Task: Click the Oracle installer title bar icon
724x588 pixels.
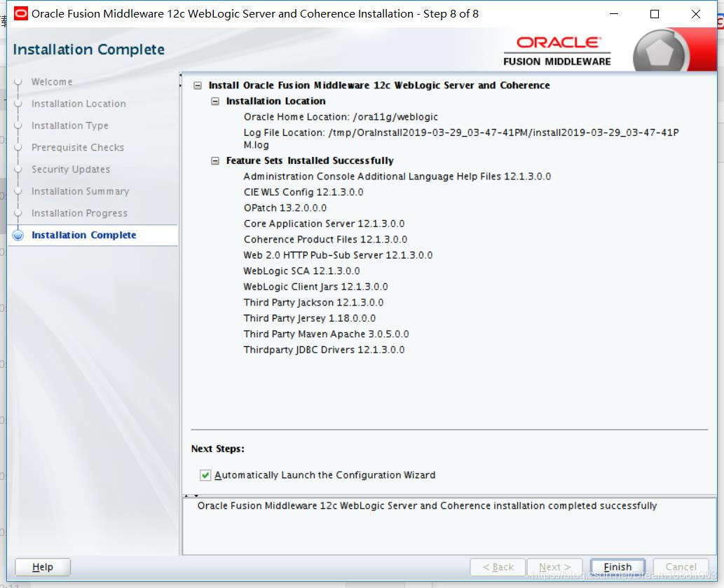Action: click(21, 14)
